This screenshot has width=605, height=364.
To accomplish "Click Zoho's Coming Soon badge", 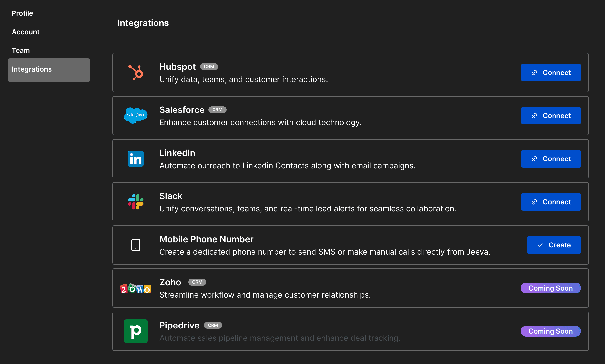I will point(551,288).
